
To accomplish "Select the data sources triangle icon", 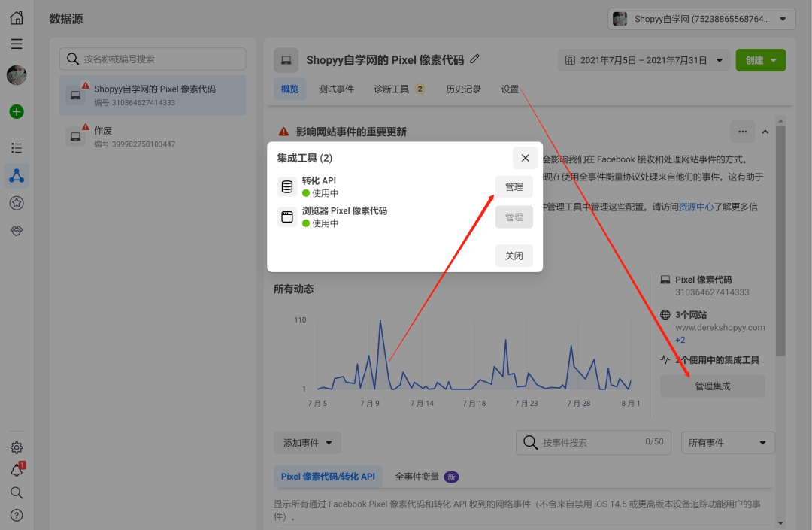I will 17,176.
